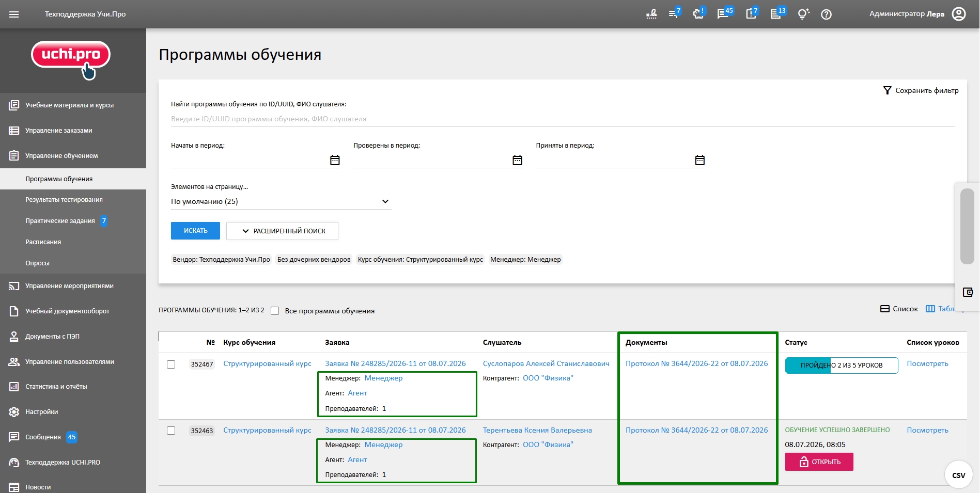Expand 'Учебный документооборот' section
The image size is (980, 493).
point(73,311)
